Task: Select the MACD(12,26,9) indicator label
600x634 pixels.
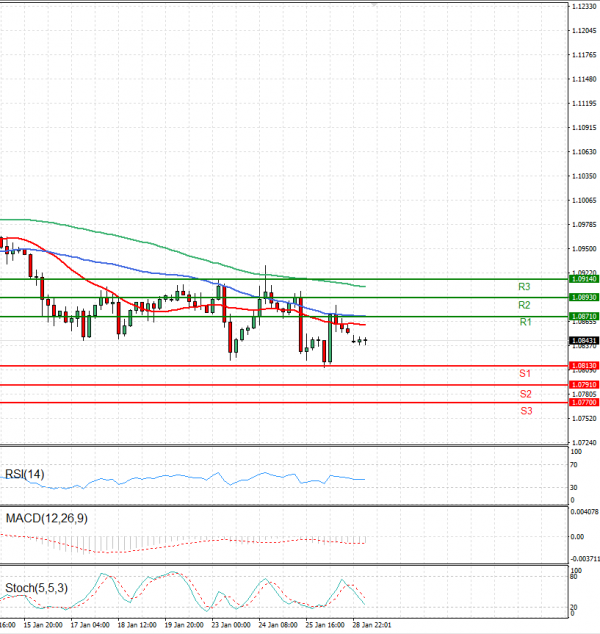Action: pos(46,518)
